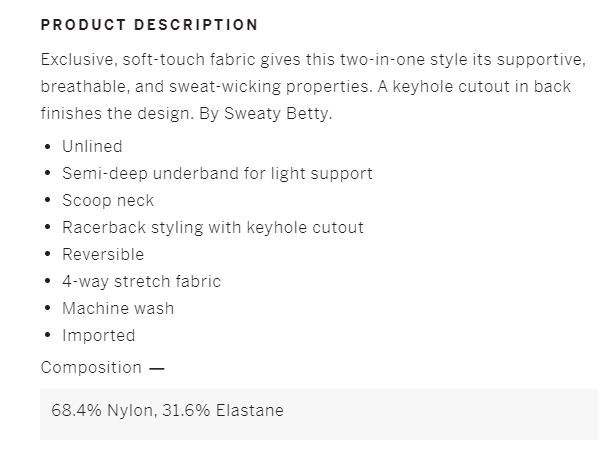The width and height of the screenshot is (612, 454).
Task: Click the bullet dot beside Scoop neck
Action: [48, 201]
